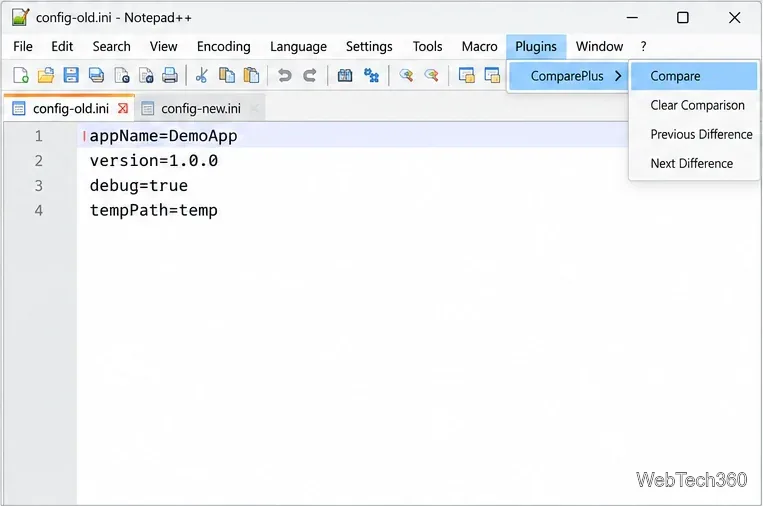Click the Find binoculars icon
Viewport: 763px width, 506px height.
(x=345, y=75)
